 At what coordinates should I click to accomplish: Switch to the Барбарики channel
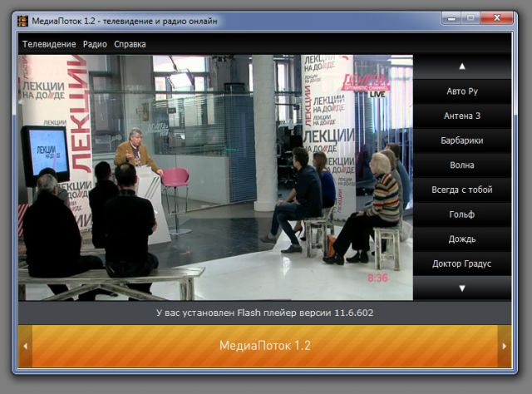tap(462, 140)
